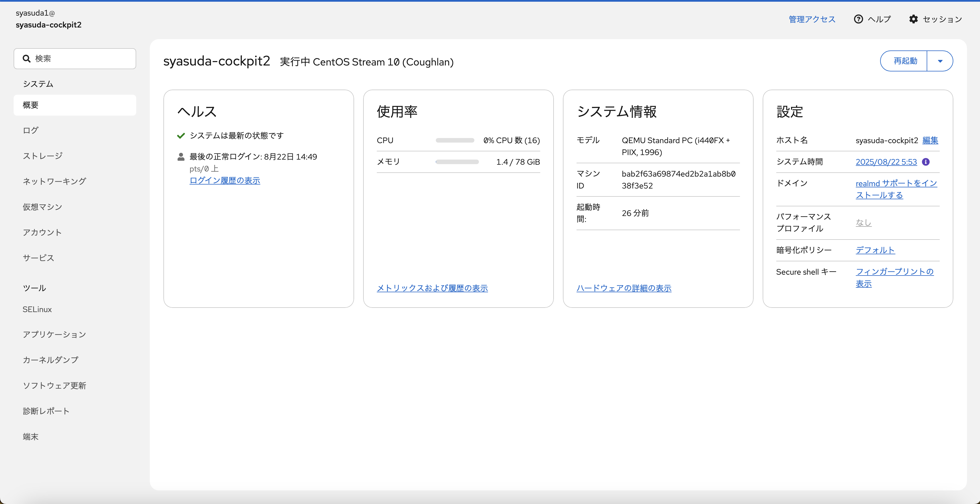
Task: Click 編集 link next to hostname
Action: point(930,140)
